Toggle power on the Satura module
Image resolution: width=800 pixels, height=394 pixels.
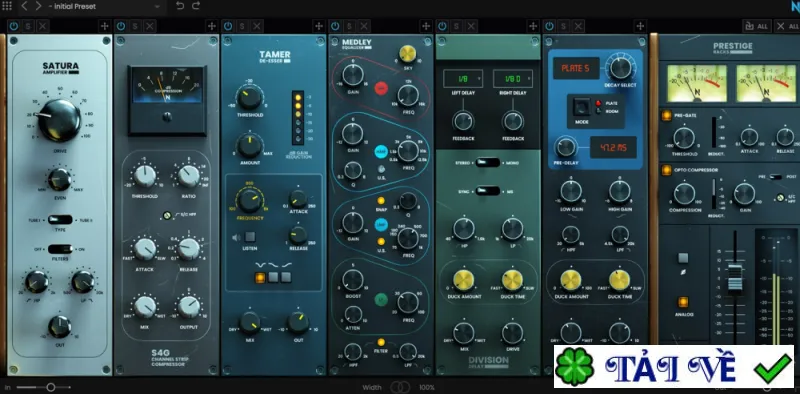pyautogui.click(x=14, y=26)
